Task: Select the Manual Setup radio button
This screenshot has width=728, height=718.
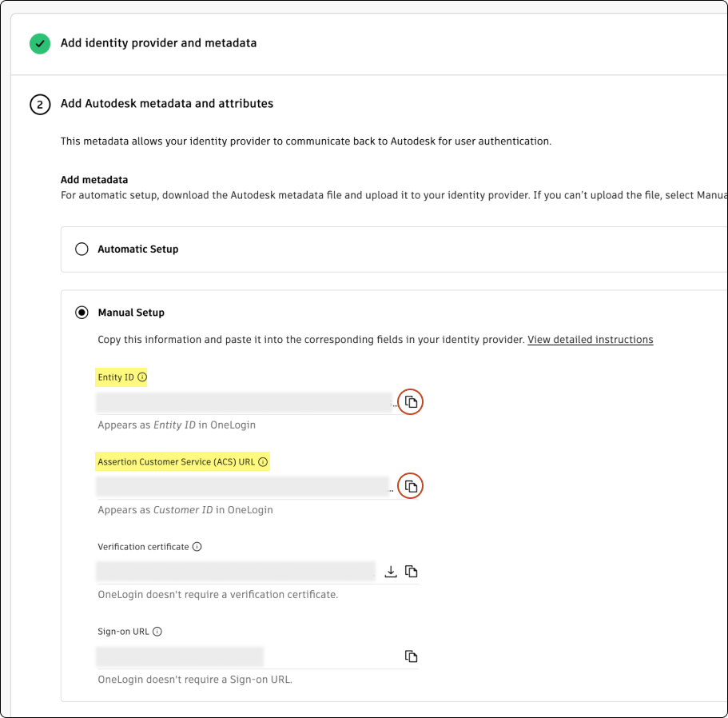Action: tap(82, 313)
